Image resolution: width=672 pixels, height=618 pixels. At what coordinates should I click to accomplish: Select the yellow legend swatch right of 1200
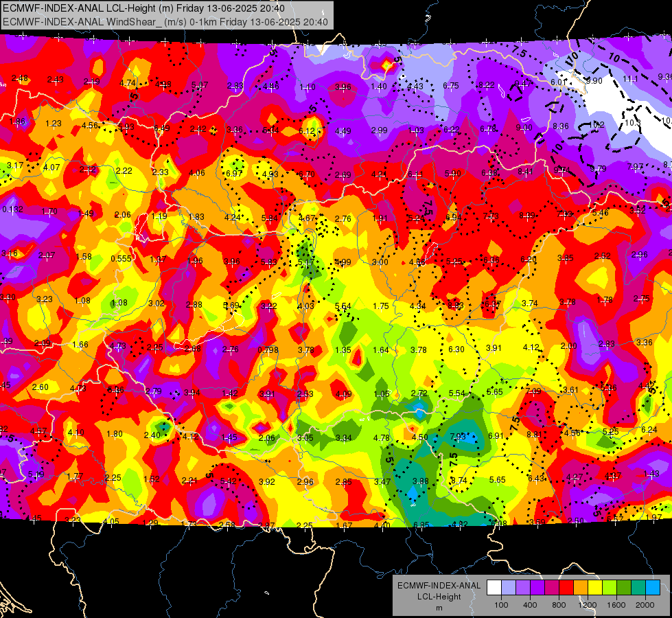595,588
